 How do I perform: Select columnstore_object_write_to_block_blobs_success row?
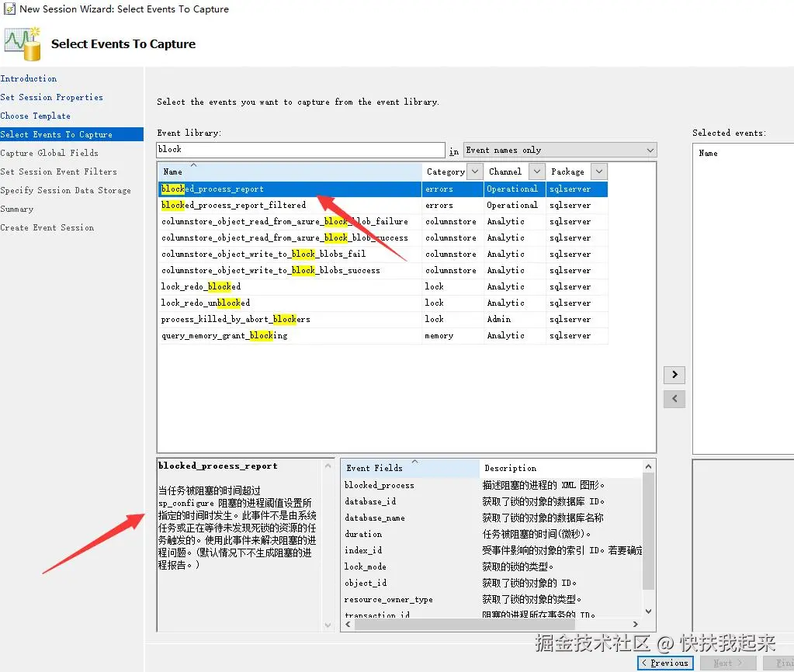click(383, 270)
